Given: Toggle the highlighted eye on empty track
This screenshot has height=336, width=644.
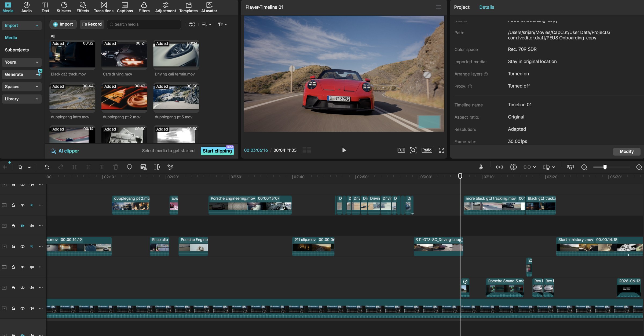Looking at the screenshot, I should click(23, 226).
